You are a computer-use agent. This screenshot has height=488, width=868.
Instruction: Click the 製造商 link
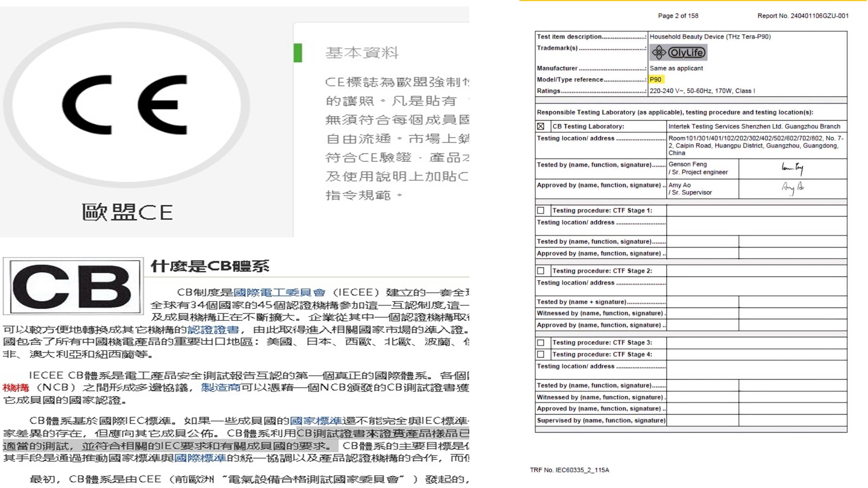click(220, 387)
